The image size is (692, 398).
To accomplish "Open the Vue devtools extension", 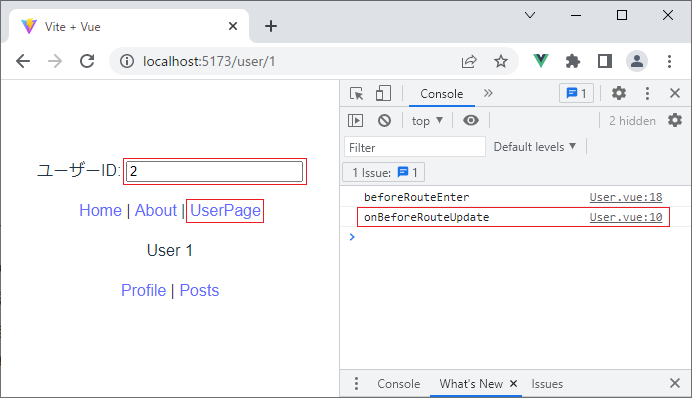I will click(541, 61).
